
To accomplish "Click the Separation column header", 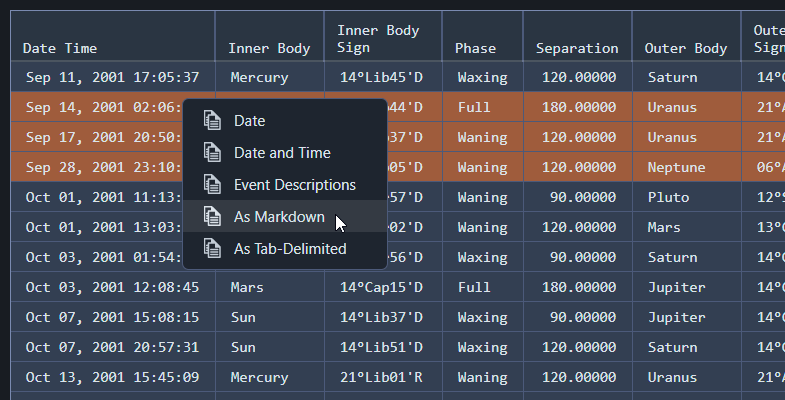I will tap(577, 36).
